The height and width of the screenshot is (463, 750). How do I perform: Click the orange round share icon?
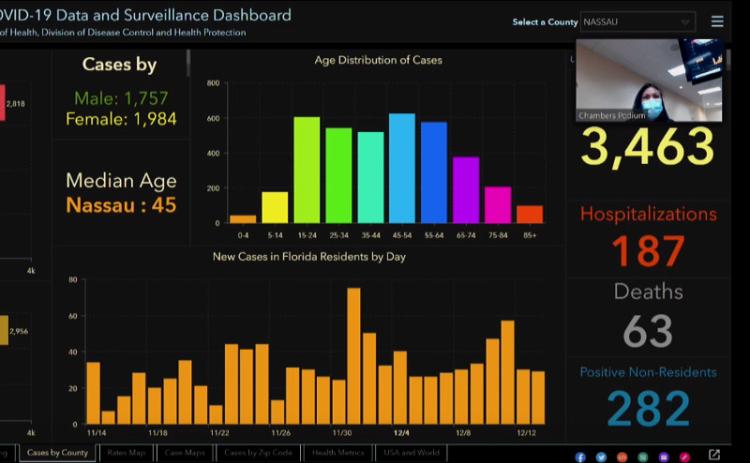(622, 457)
